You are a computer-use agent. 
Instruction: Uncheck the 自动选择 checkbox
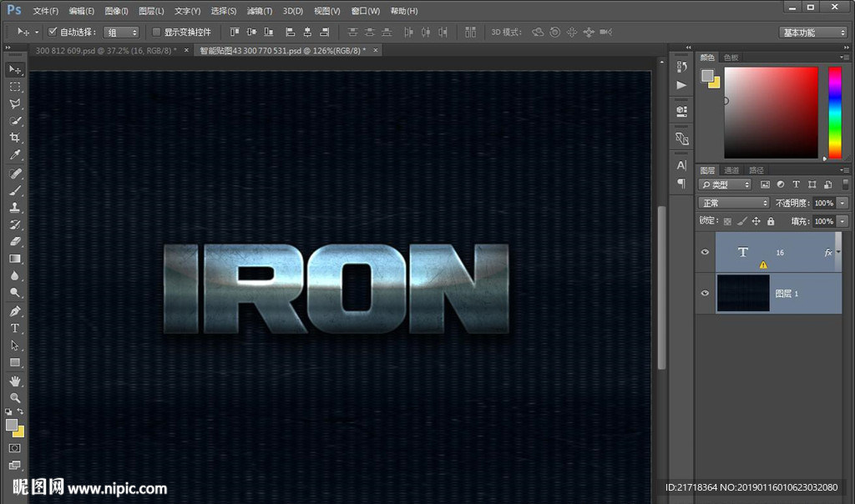53,32
